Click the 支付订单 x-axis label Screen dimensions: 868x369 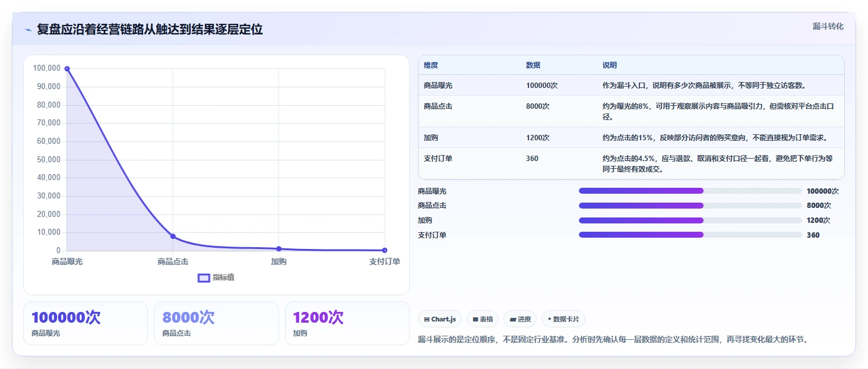coord(385,261)
